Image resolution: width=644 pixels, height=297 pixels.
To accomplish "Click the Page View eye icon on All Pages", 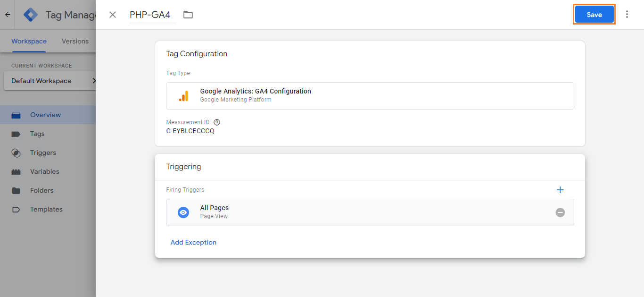I will pos(183,212).
